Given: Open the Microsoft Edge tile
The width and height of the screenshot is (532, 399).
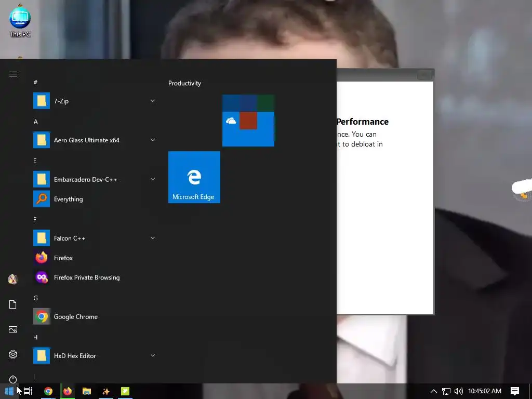Looking at the screenshot, I should coord(194,177).
